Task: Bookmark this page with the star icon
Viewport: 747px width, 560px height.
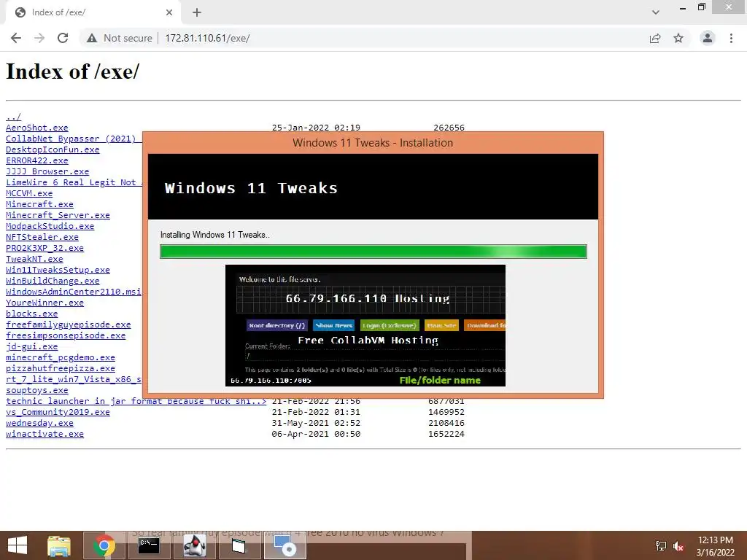Action: click(678, 38)
